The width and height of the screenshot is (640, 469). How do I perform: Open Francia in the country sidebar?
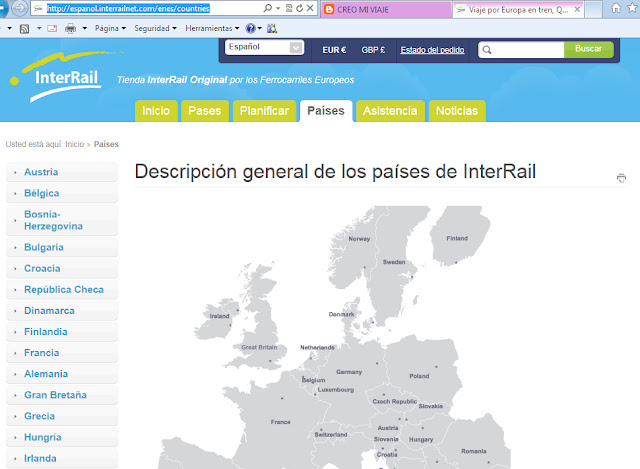pos(62,353)
